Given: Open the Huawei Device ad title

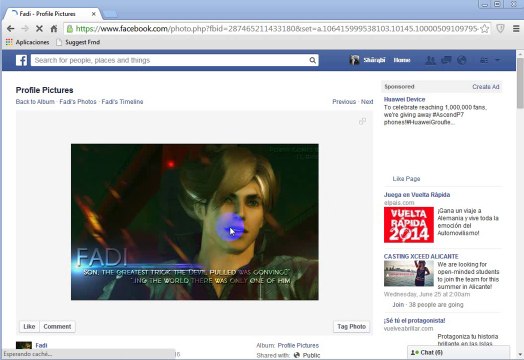Looking at the screenshot, I should [404, 99].
